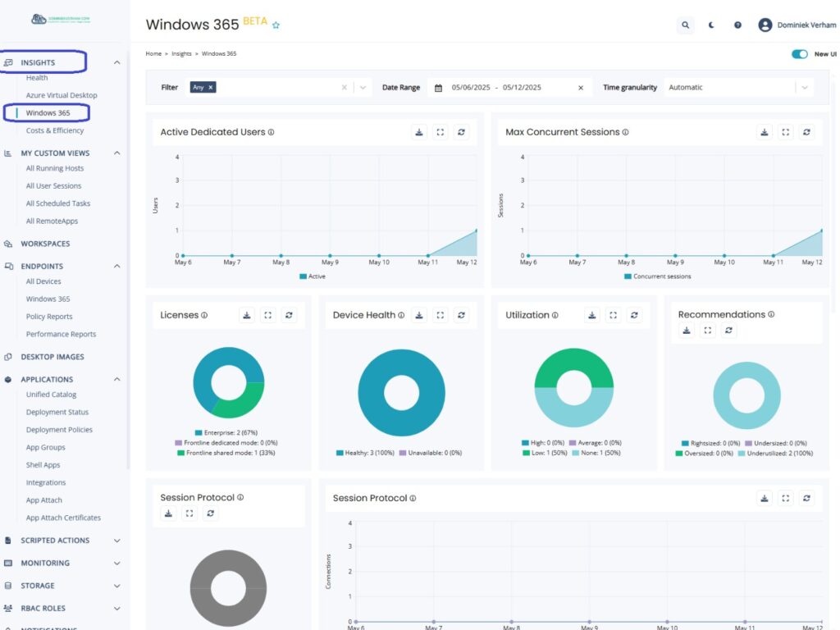Expand Max Concurrent Sessions chart to fullscreen
840x630 pixels.
(785, 132)
